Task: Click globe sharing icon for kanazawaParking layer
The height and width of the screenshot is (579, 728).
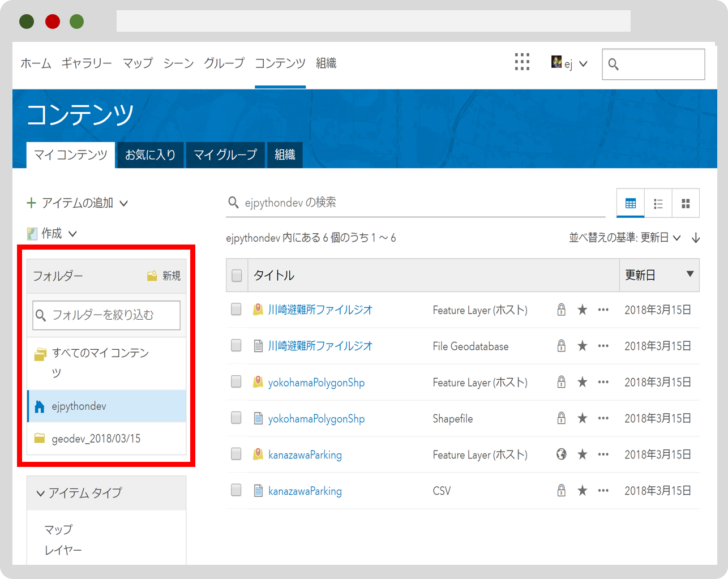Action: pos(561,454)
